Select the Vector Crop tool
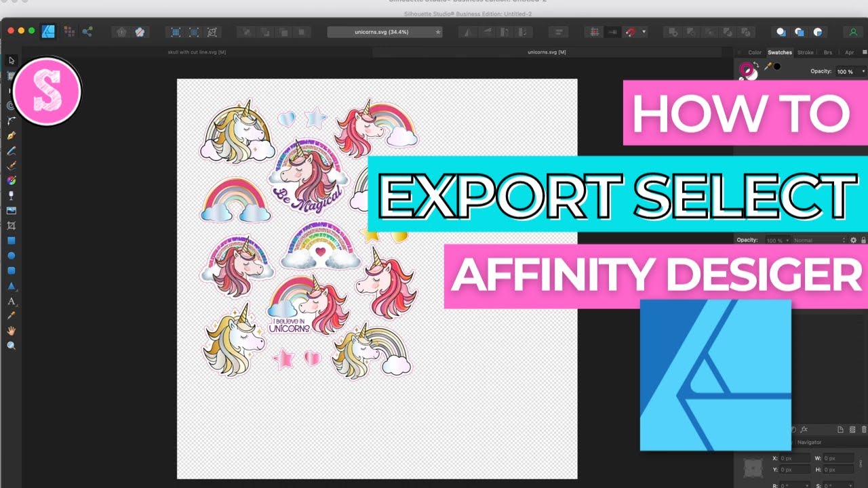The height and width of the screenshot is (488, 868). coord(12,226)
